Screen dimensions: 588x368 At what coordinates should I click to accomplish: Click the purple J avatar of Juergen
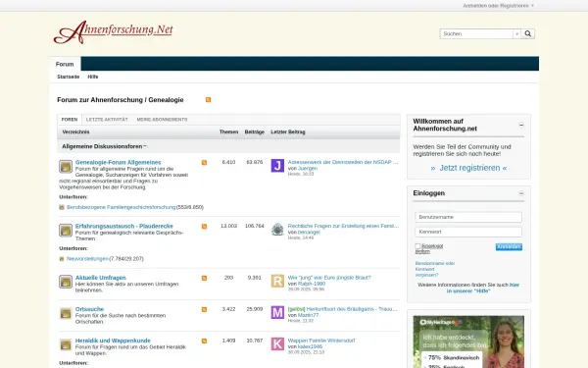click(277, 166)
